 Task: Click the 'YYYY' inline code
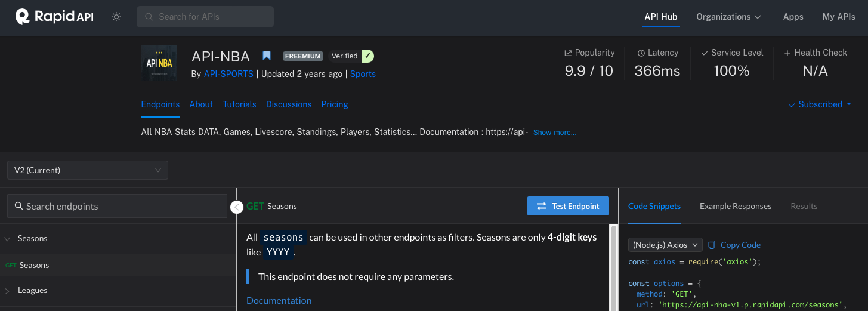[x=278, y=252]
